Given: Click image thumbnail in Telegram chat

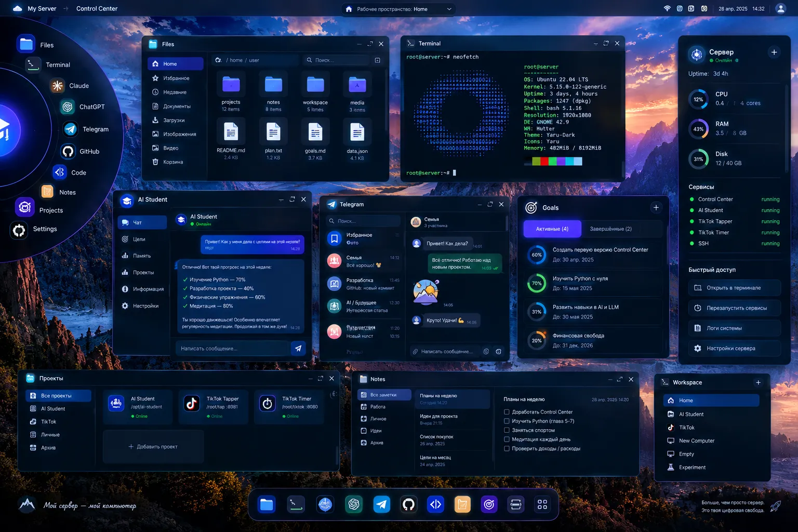Looking at the screenshot, I should tap(426, 292).
